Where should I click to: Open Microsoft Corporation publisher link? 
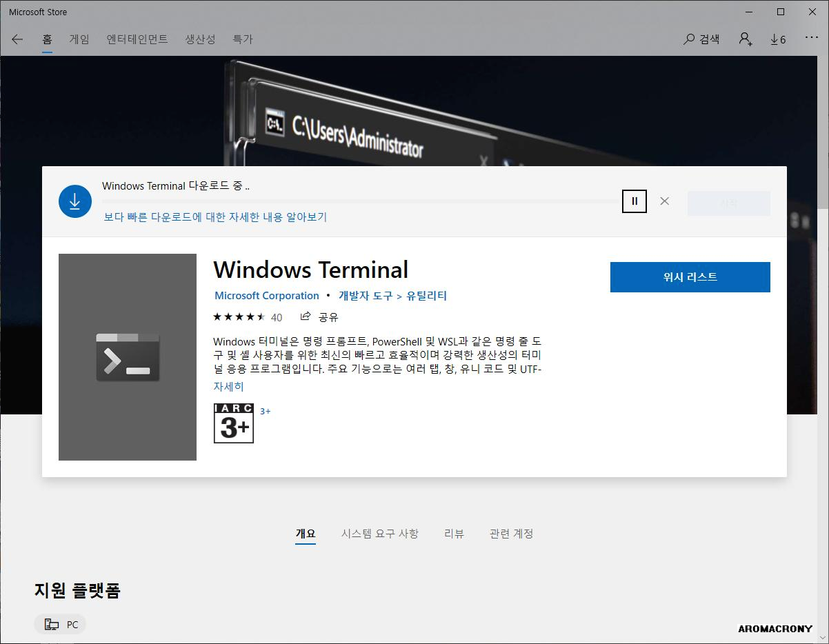pyautogui.click(x=267, y=296)
